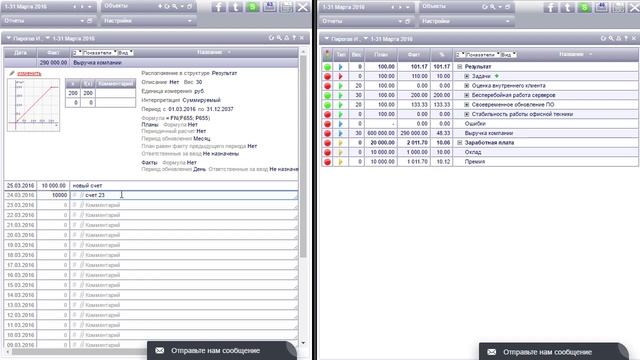640x360 pixels.
Task: Expand Бесперебойная работа серверов row
Action: 467,95
